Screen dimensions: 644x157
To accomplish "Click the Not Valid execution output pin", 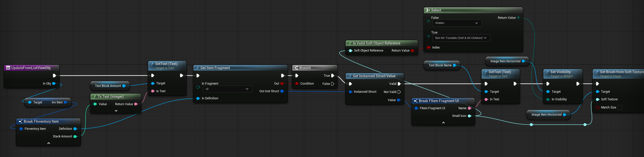I will 399,92.
